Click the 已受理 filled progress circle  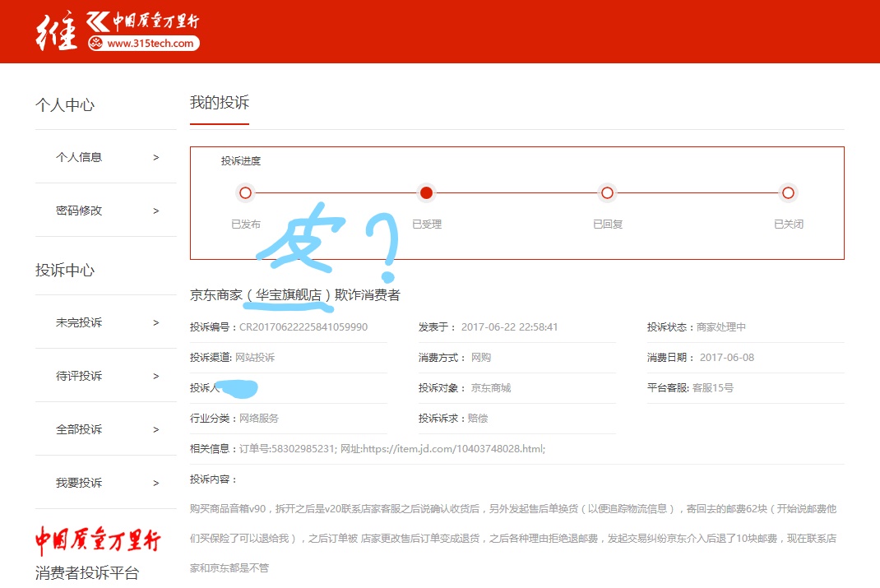point(427,193)
